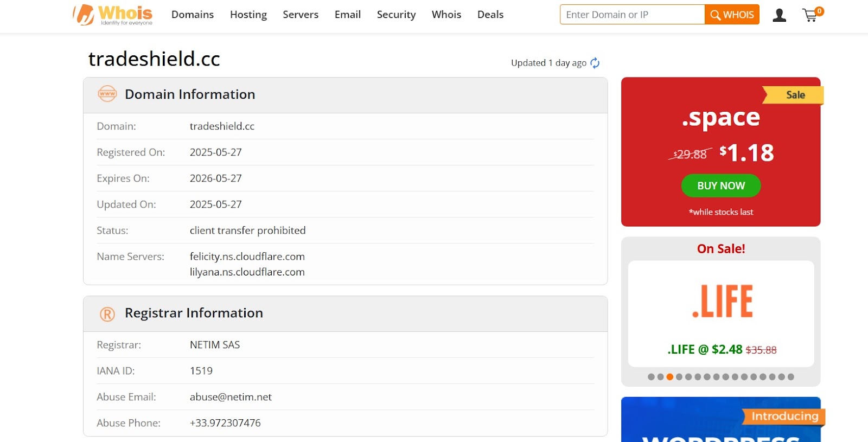Select the last carousel dot
Image resolution: width=868 pixels, height=442 pixels.
[791, 377]
